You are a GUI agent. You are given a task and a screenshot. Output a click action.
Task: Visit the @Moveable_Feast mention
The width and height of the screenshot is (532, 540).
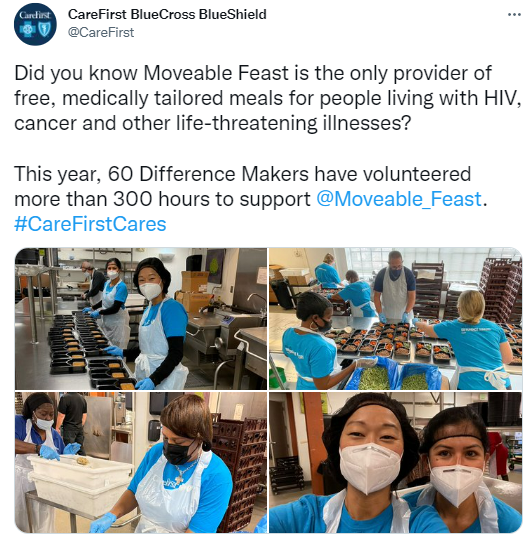[399, 199]
